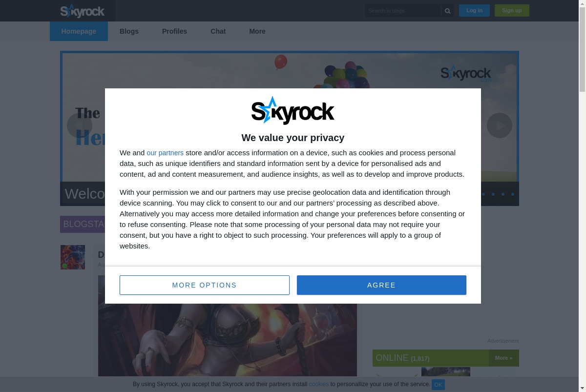Open the Blogs menu item
Viewport: 586px width, 392px height.
(x=129, y=31)
